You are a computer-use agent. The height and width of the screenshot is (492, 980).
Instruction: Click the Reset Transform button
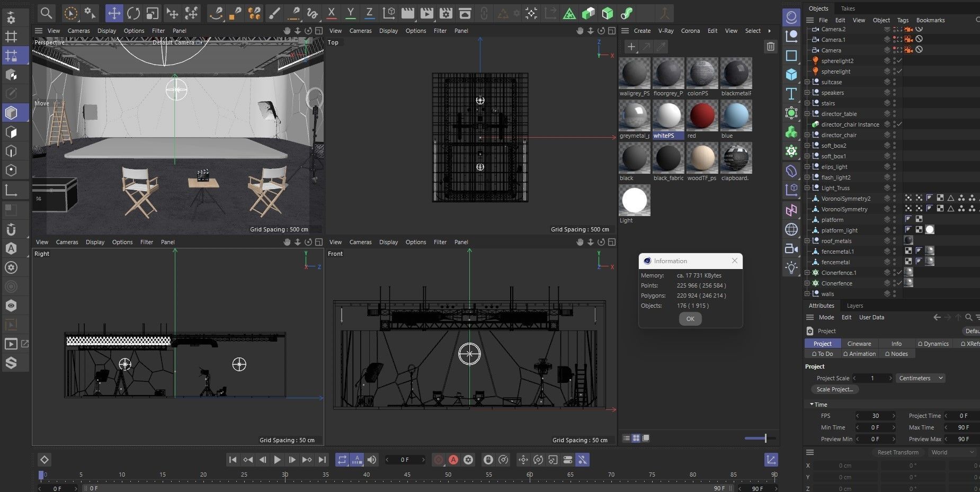pos(897,452)
